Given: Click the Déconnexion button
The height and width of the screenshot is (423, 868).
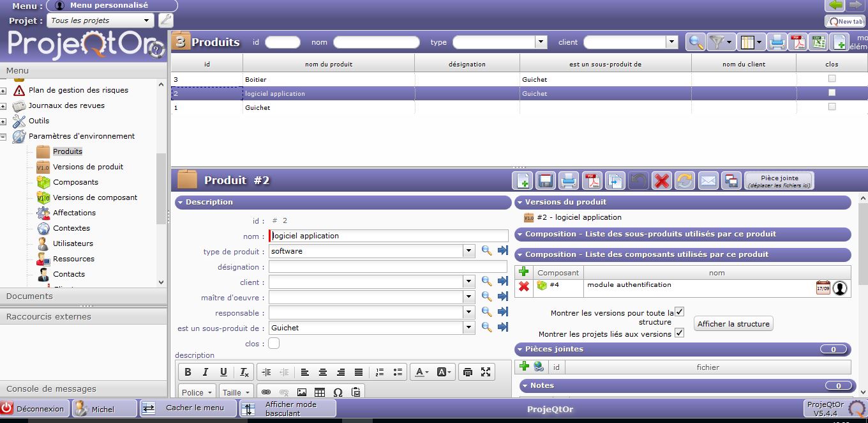Looking at the screenshot, I should click(34, 408).
